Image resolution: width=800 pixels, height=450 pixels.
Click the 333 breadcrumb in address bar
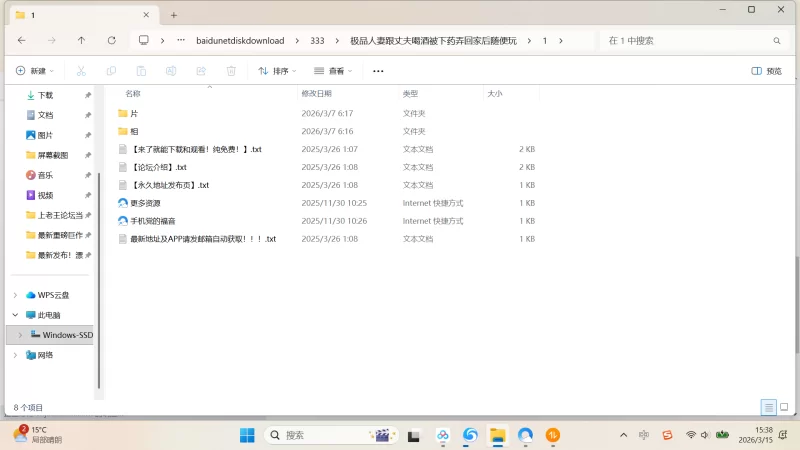(317, 41)
